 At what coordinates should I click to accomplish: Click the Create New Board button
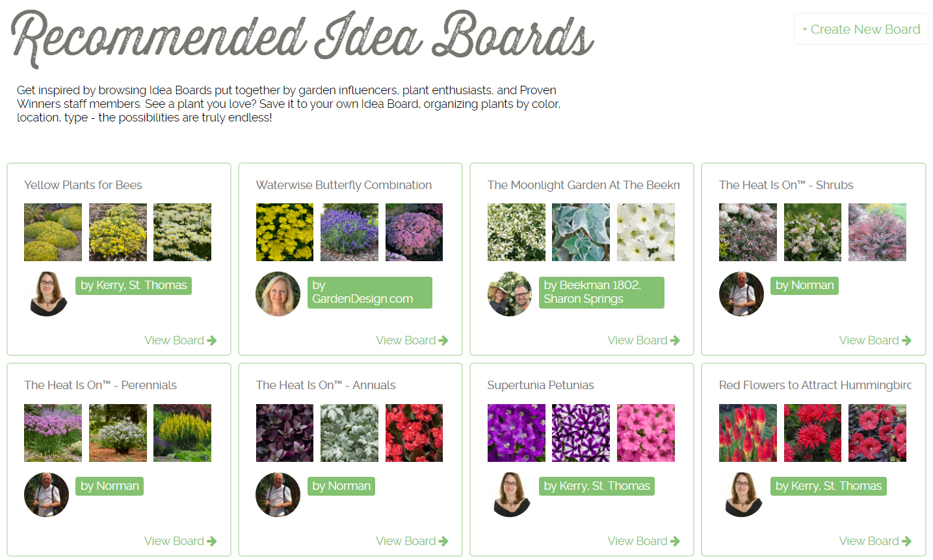click(861, 29)
